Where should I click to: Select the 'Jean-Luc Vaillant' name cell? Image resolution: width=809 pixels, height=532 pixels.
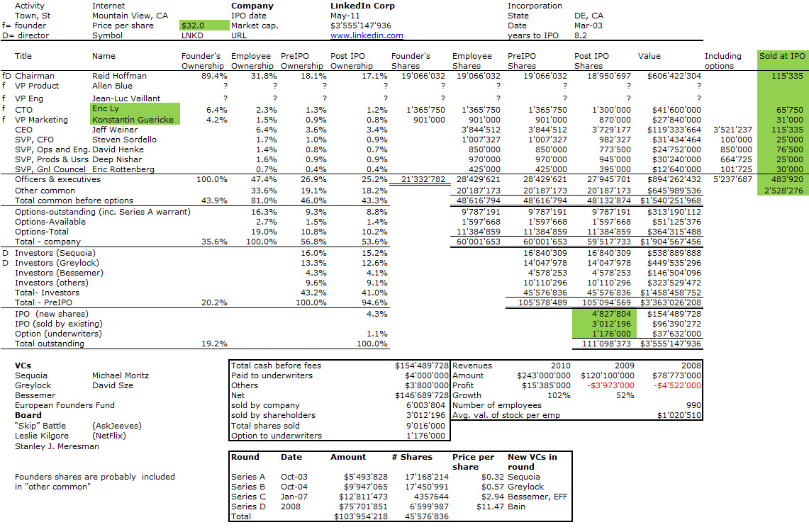(126, 98)
